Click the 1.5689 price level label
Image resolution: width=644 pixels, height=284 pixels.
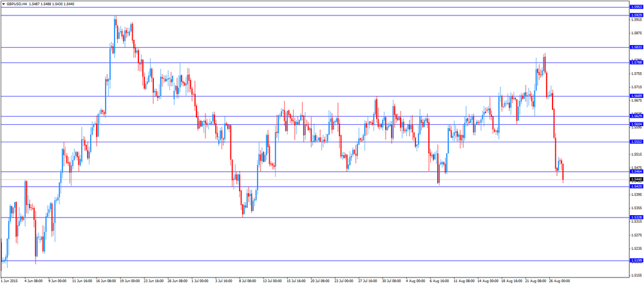click(x=636, y=96)
